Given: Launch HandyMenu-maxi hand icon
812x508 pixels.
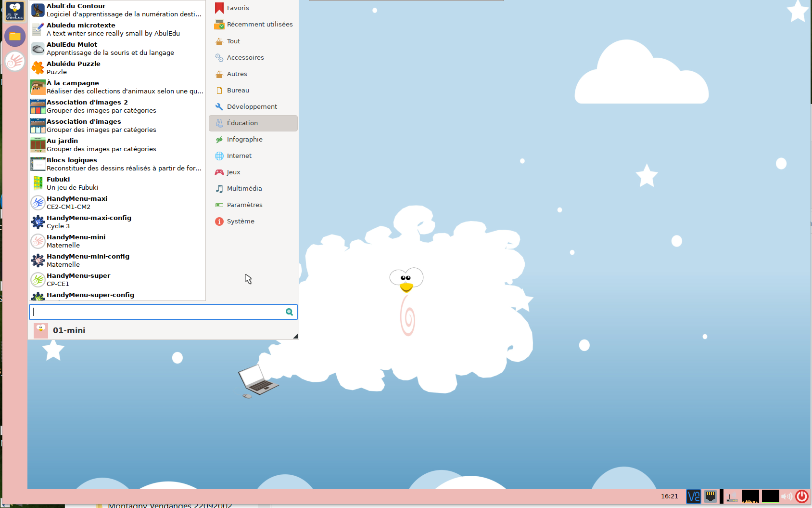Looking at the screenshot, I should click(38, 203).
